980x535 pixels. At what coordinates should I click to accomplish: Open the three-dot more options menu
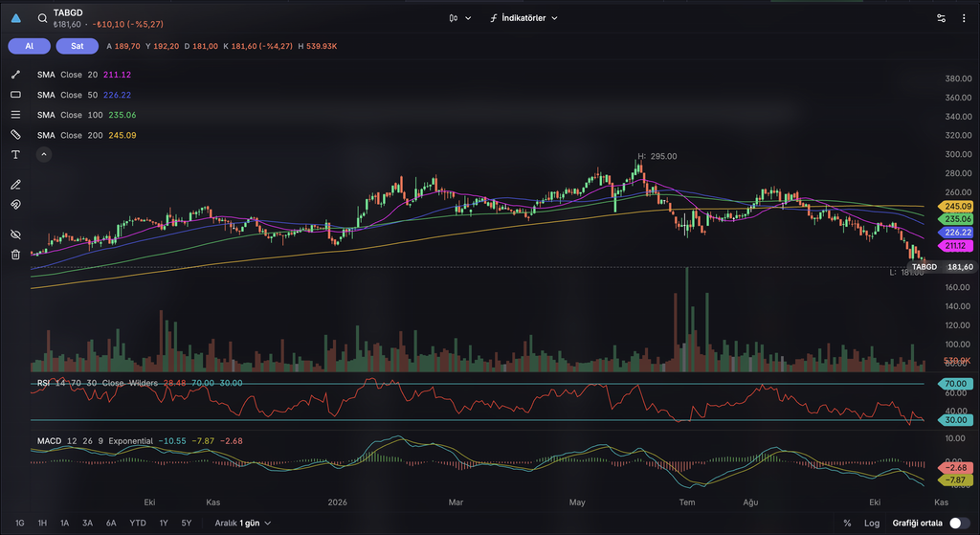click(964, 18)
